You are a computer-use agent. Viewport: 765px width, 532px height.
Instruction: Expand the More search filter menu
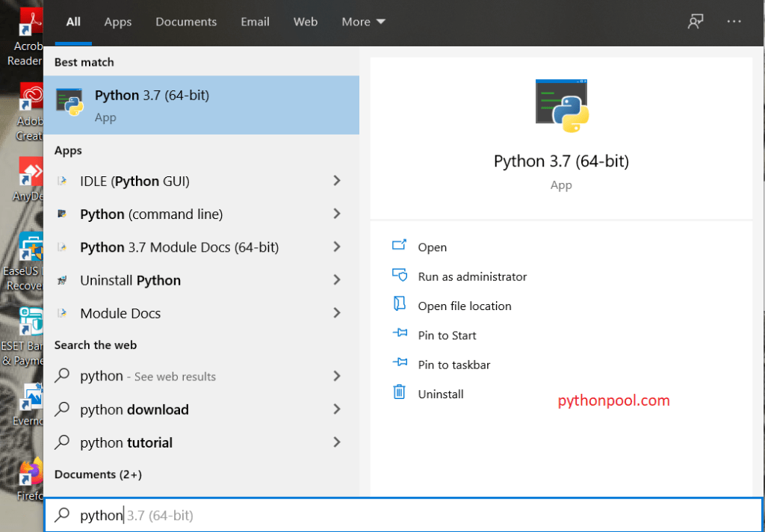click(363, 22)
